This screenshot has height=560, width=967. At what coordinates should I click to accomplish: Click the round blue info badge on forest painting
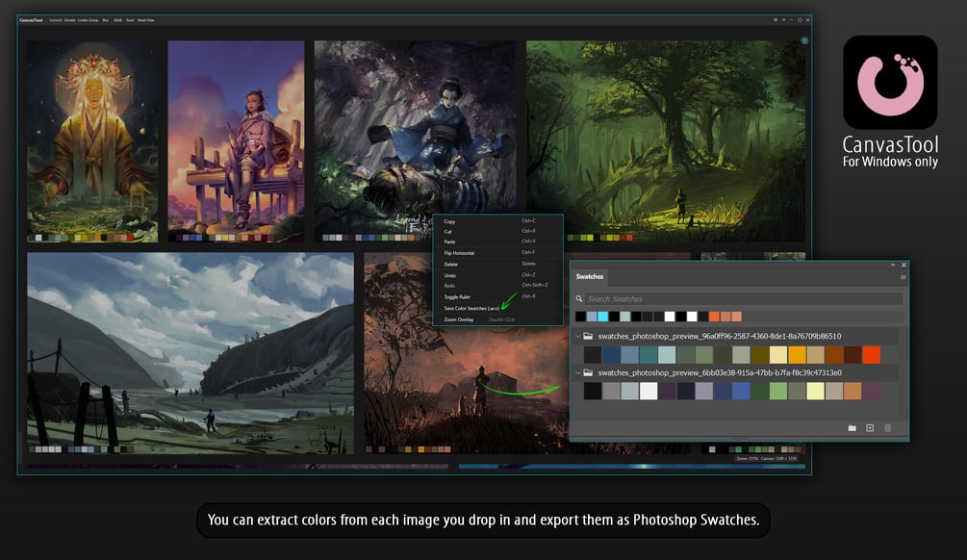click(804, 40)
